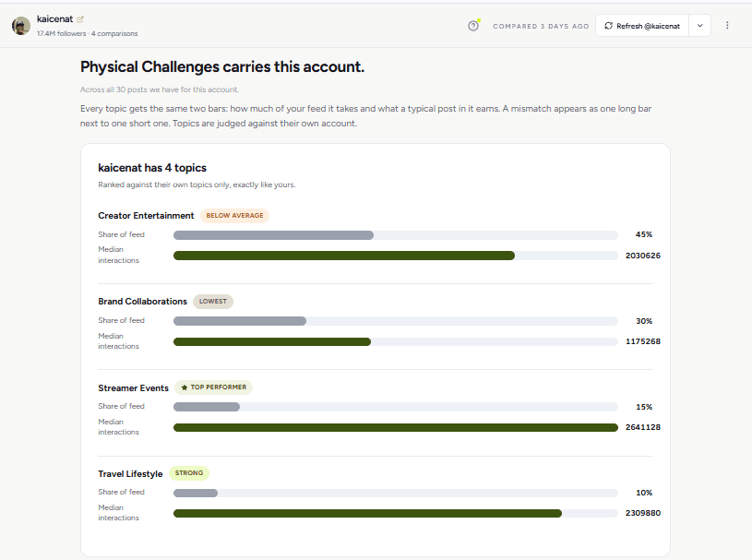The image size is (752, 560).
Task: Click the kaicenat has 4 topics heading
Action: tap(152, 168)
